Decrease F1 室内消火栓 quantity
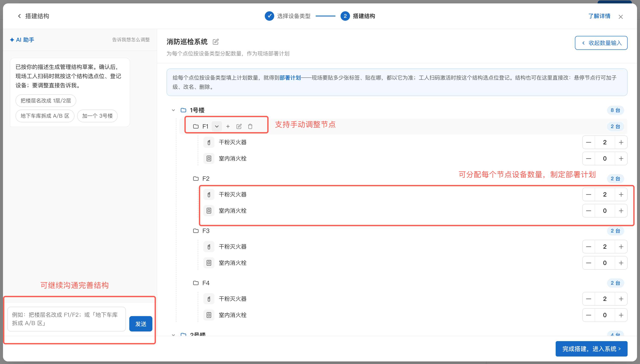Viewport: 640px width, 364px height. [x=588, y=159]
